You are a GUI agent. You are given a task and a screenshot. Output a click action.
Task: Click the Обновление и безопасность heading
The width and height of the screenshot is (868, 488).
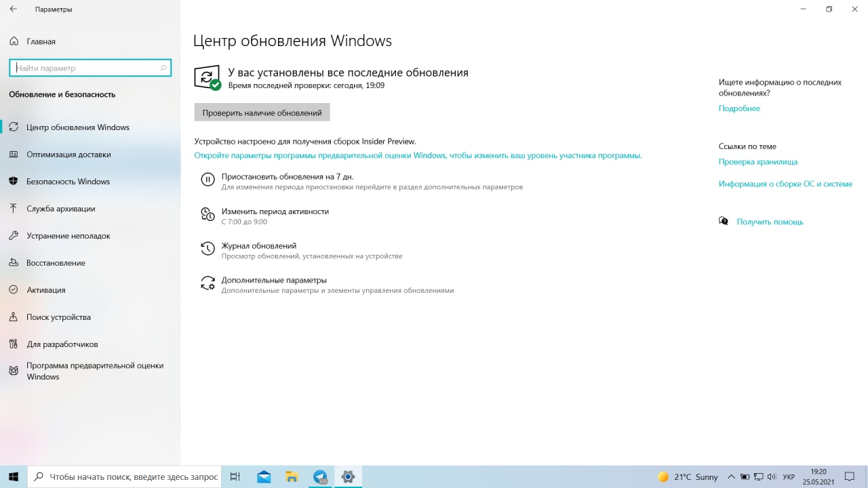[x=62, y=94]
